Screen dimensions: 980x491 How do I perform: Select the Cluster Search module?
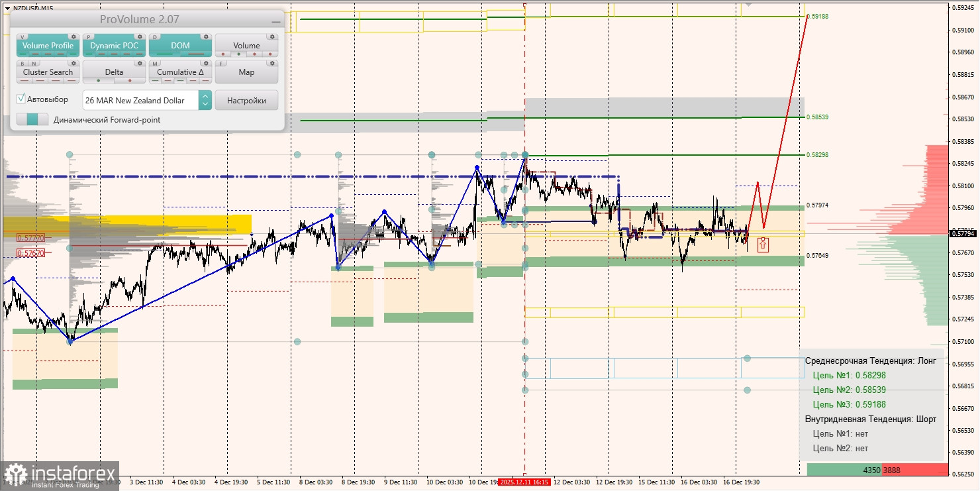point(48,72)
